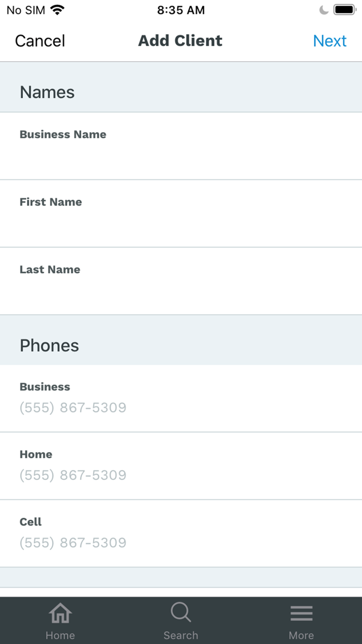
Task: Open More options via triple-line icon
Action: (301, 612)
